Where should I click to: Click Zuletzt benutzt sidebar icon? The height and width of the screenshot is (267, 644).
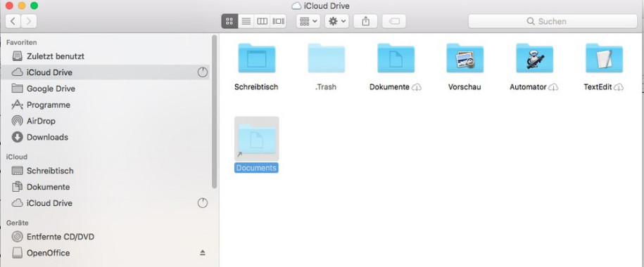(18, 56)
